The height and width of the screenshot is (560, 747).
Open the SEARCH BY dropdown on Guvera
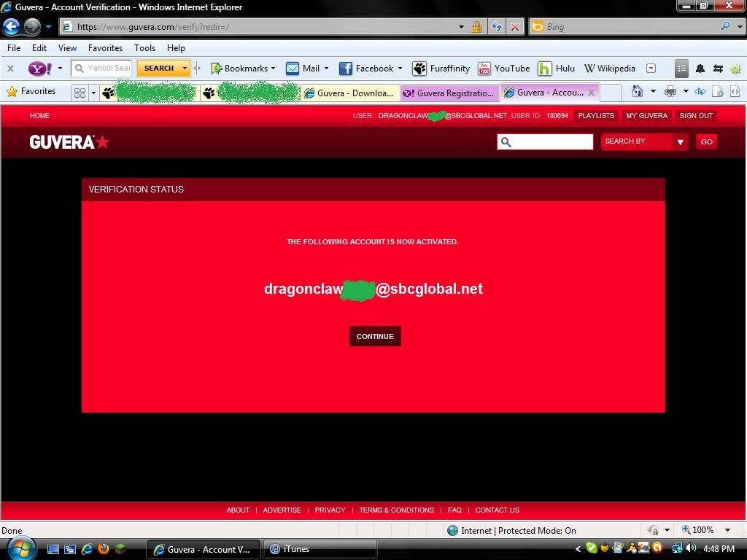[644, 141]
